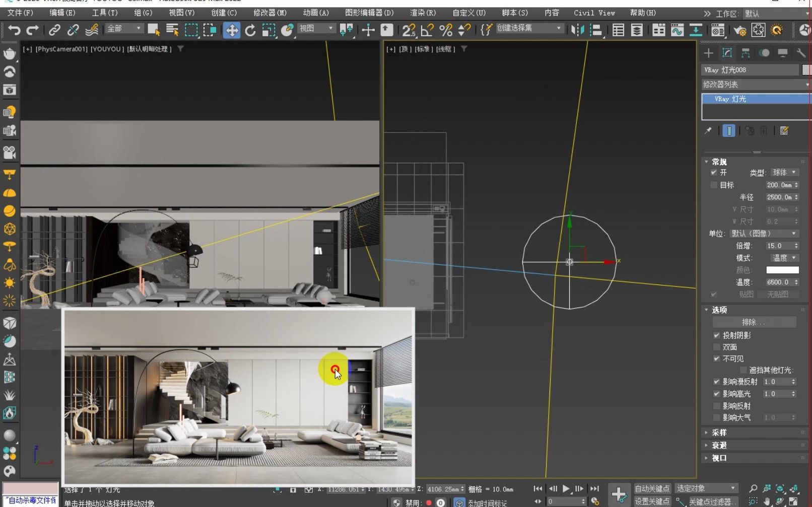This screenshot has height=507, width=812.
Task: Select the Rotate tool
Action: (250, 30)
